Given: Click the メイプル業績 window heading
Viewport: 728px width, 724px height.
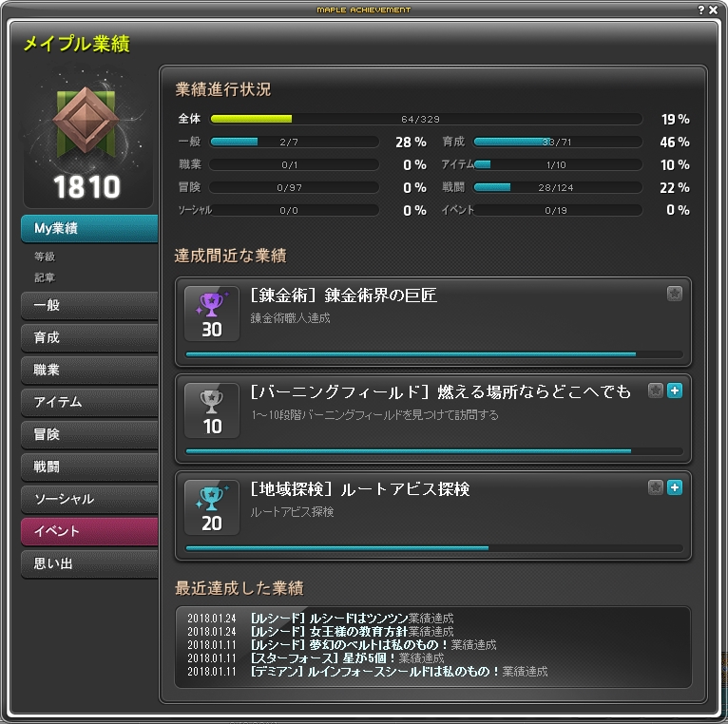Looking at the screenshot, I should coord(77,44).
